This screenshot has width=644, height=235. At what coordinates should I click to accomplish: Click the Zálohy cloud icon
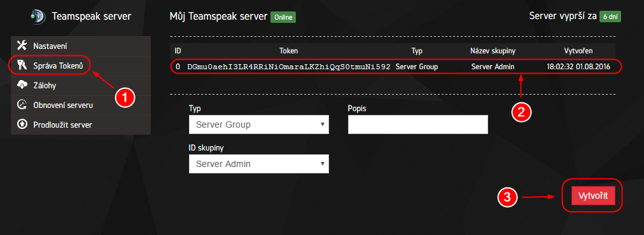[x=22, y=85]
